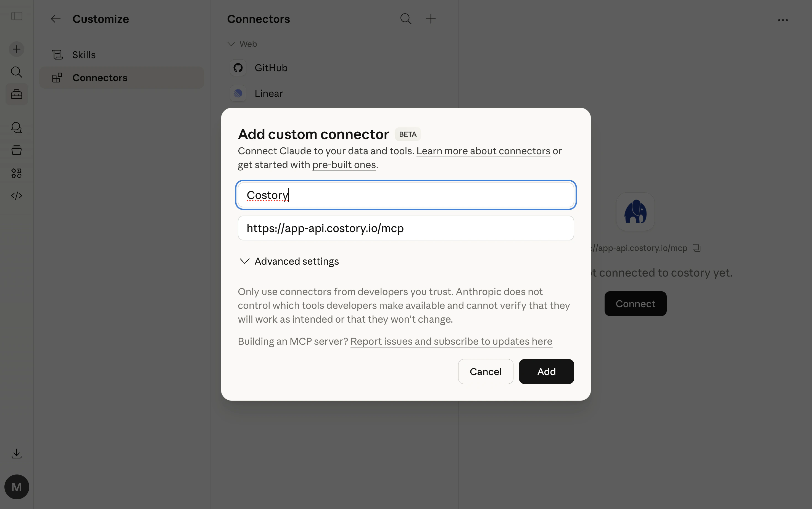
Task: Open search from the left sidebar
Action: coord(16,72)
